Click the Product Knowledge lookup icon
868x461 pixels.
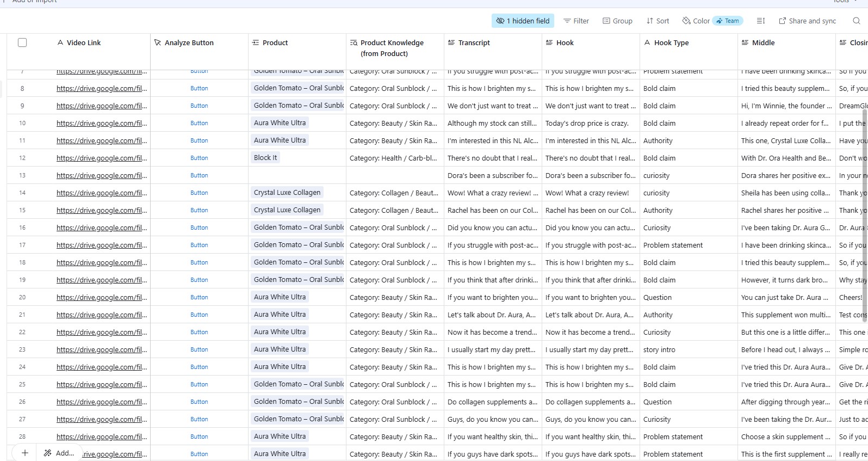point(354,42)
